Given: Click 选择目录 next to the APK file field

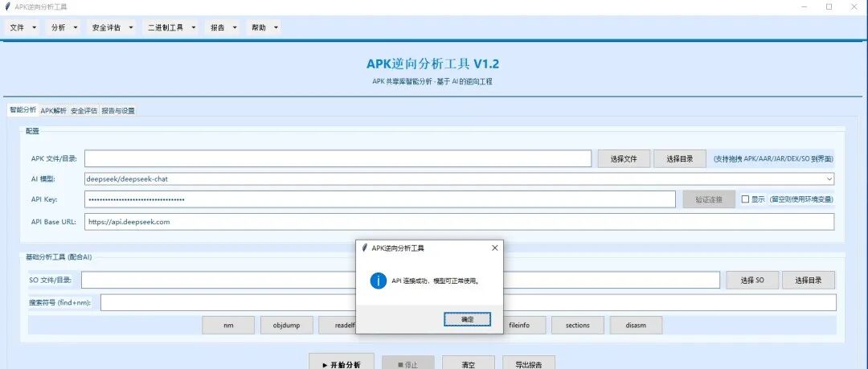Looking at the screenshot, I should point(680,158).
